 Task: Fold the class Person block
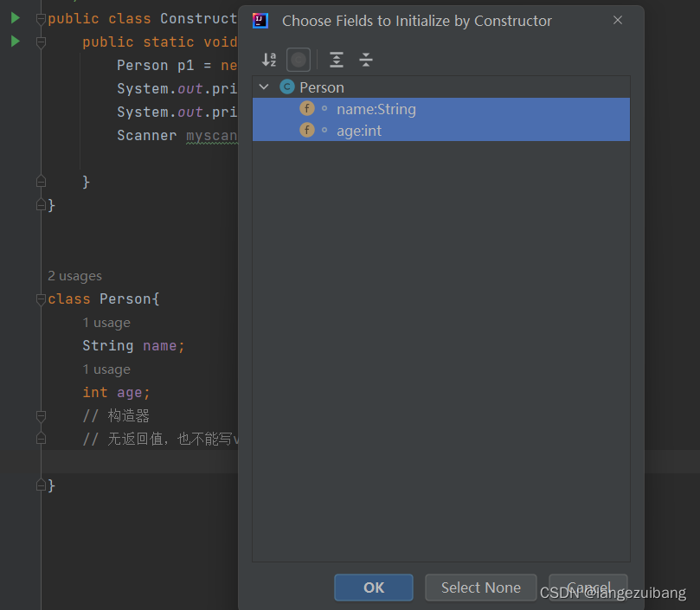tap(41, 299)
